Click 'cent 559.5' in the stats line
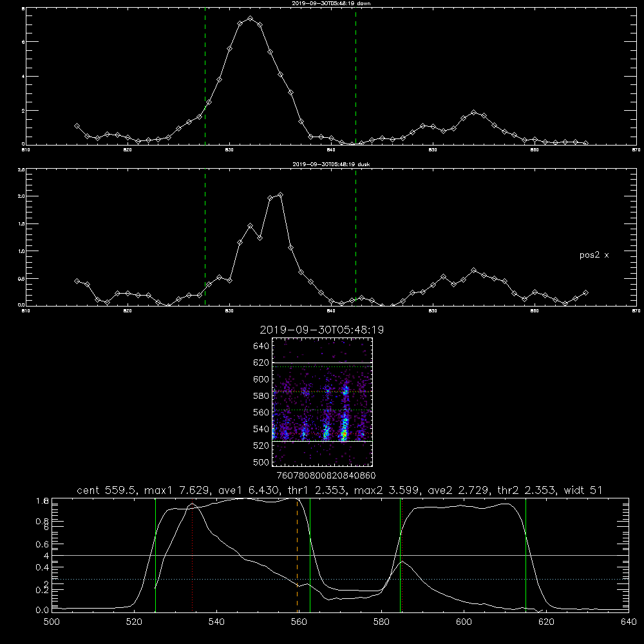 pyautogui.click(x=107, y=490)
